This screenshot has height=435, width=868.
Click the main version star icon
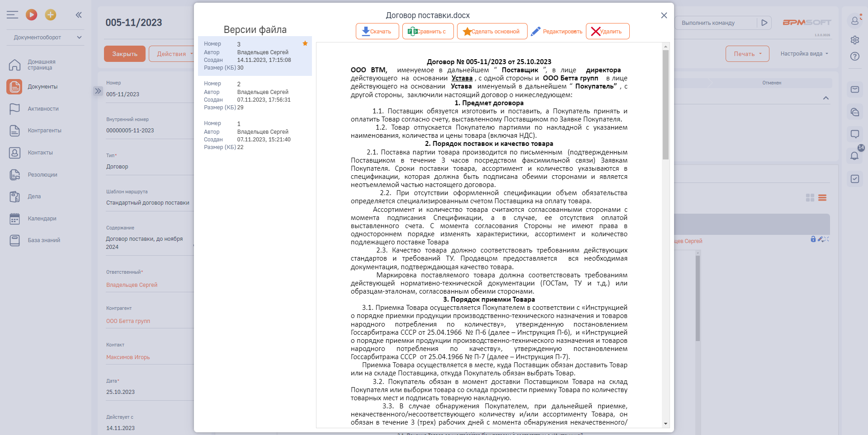[x=305, y=43]
